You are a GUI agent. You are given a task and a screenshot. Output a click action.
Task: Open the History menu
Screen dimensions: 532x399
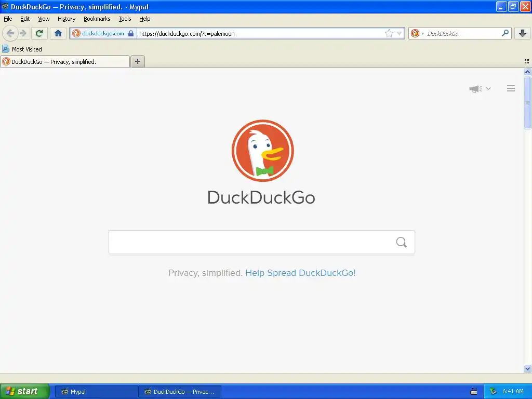(66, 19)
